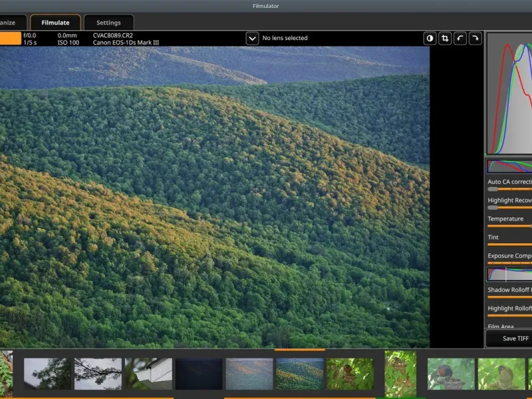Activate the crop tool
The height and width of the screenshot is (399, 532).
point(446,39)
